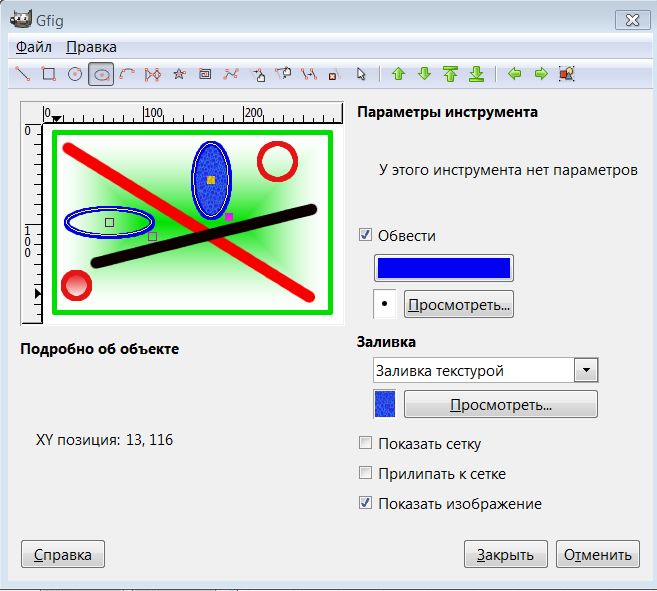Screen dimensions: 657x591
Task: Uncheck the Обвести stroke checkbox
Action: click(365, 235)
